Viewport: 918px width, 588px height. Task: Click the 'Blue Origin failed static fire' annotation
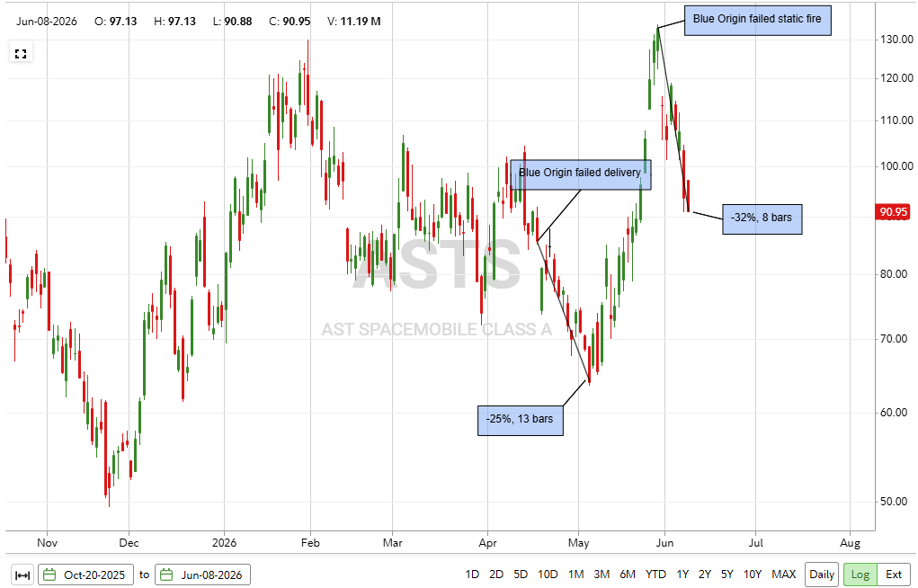758,19
